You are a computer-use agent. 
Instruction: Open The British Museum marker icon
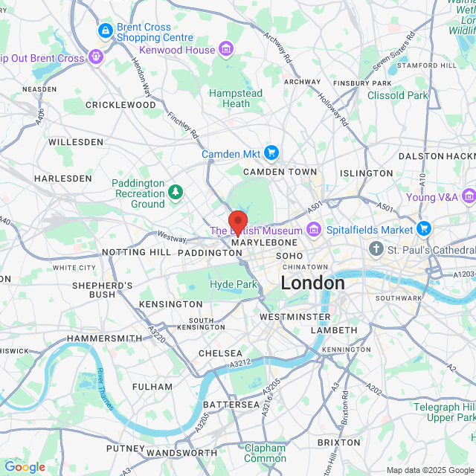point(314,230)
